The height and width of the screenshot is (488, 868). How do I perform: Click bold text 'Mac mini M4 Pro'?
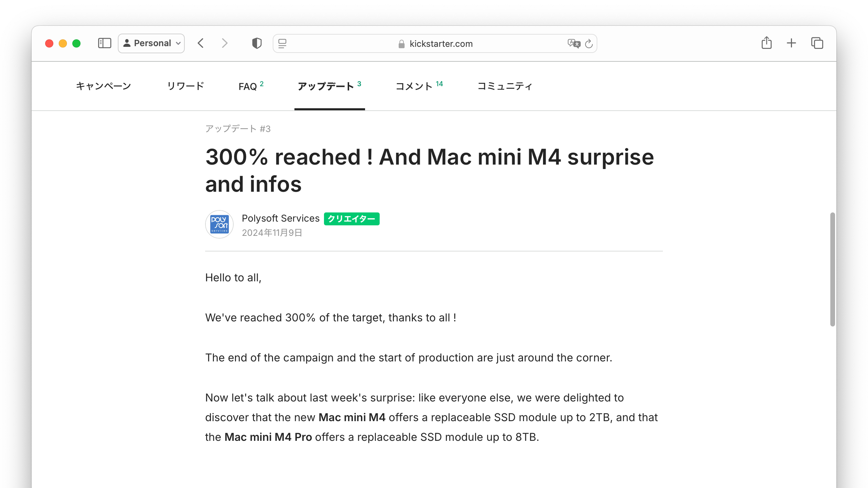coord(268,437)
